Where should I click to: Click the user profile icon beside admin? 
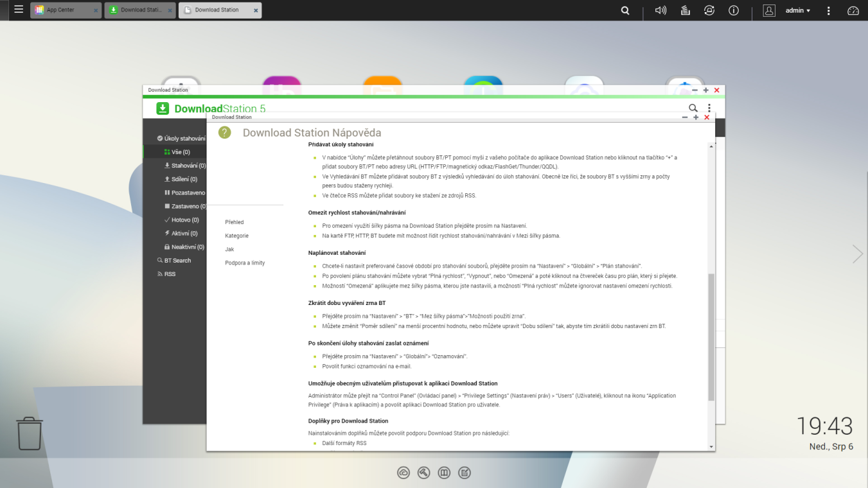pyautogui.click(x=769, y=10)
